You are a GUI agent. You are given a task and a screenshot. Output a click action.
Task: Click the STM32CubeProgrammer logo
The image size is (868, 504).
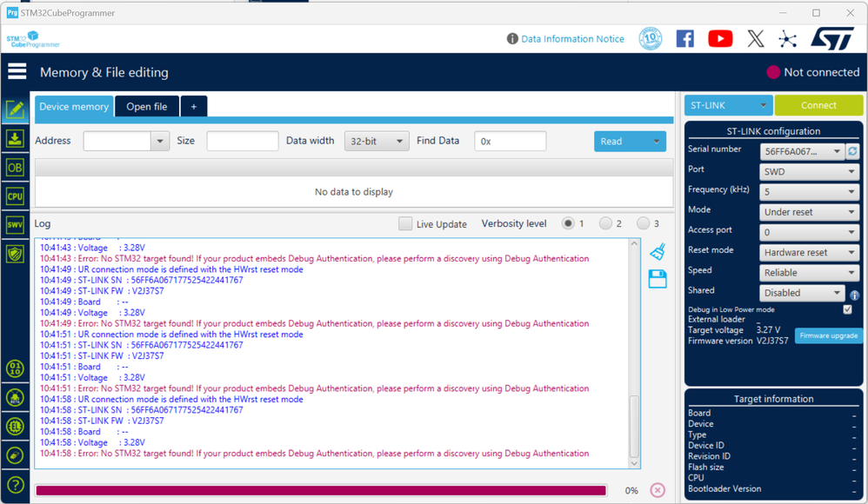(x=33, y=39)
